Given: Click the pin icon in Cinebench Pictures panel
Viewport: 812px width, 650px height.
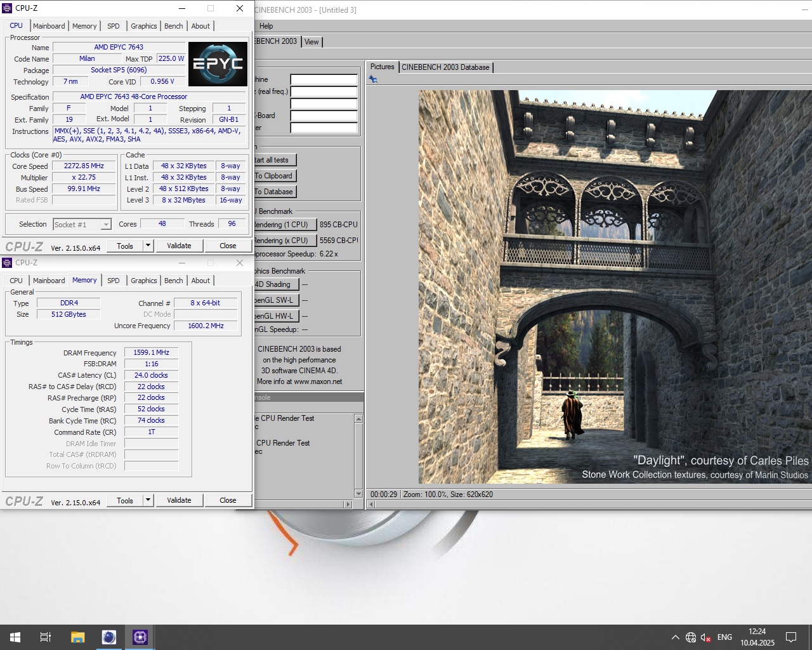Looking at the screenshot, I should [x=373, y=79].
